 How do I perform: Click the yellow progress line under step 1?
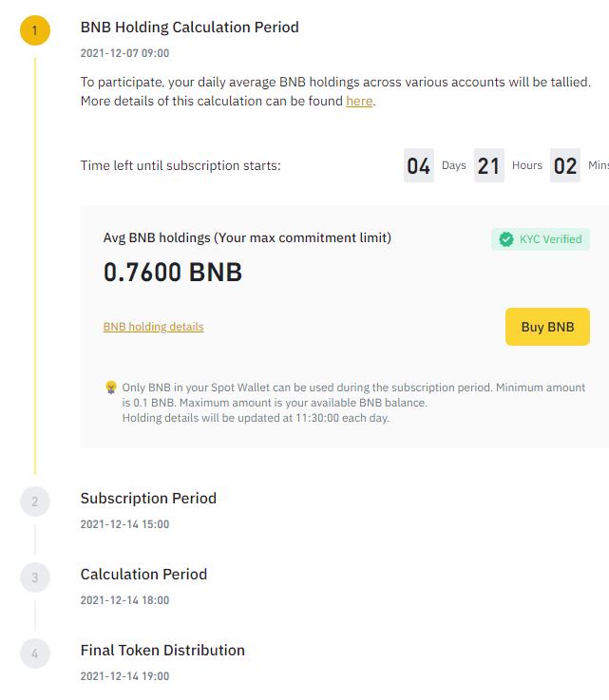35,266
